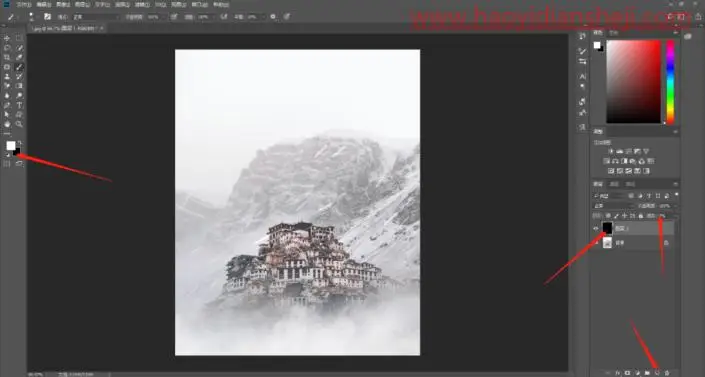Open smoothing options gear in options bar
The width and height of the screenshot is (705, 377).
273,17
